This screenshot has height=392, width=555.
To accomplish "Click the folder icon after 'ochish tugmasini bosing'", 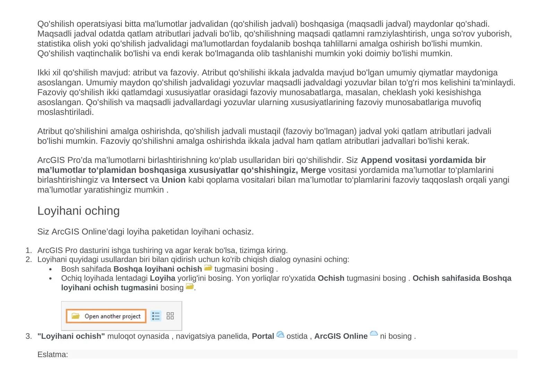I will 190,286.
